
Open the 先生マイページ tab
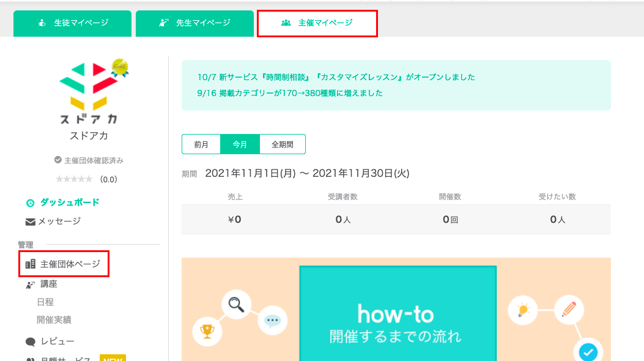(194, 23)
